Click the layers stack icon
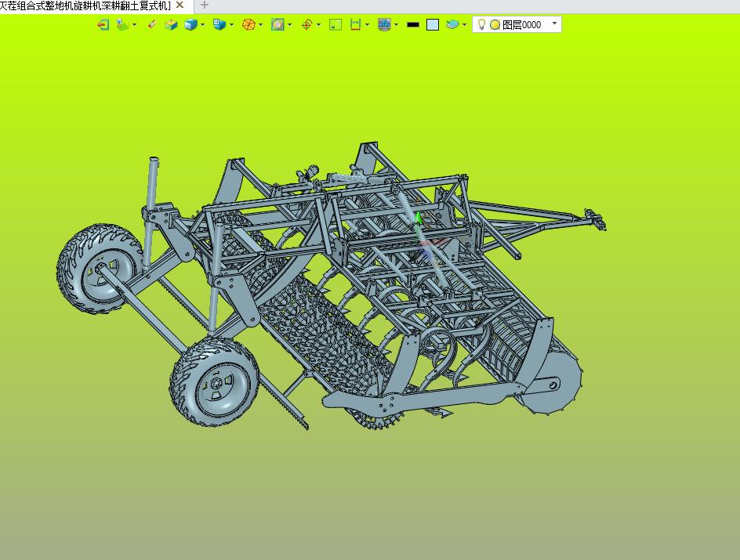This screenshot has height=560, width=740. point(452,25)
